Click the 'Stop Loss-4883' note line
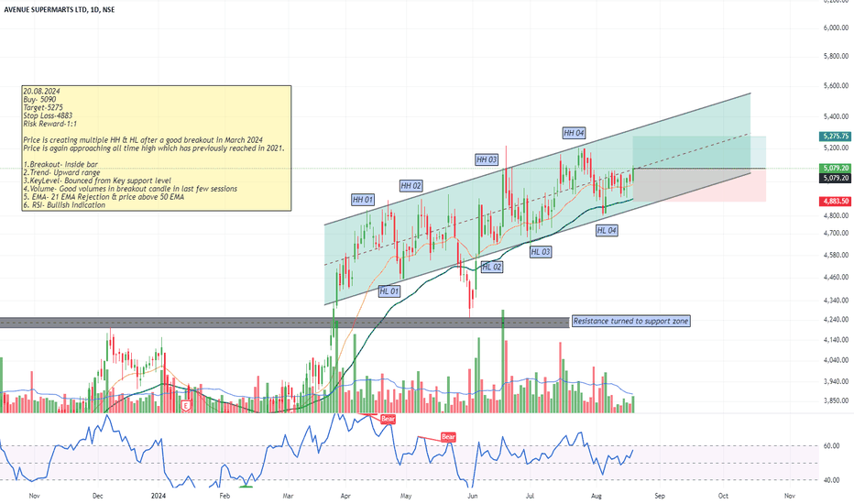Image resolution: width=854 pixels, height=504 pixels. 48,115
